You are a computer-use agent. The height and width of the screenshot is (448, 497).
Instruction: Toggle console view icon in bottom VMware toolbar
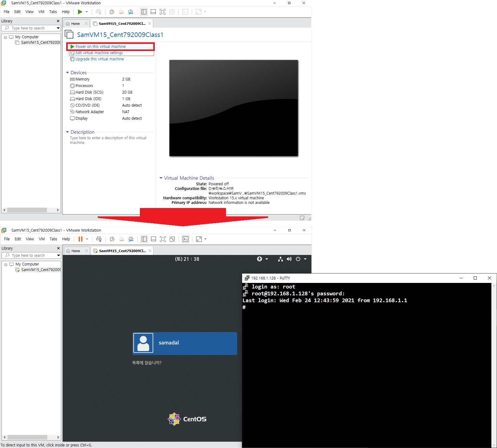point(186,239)
